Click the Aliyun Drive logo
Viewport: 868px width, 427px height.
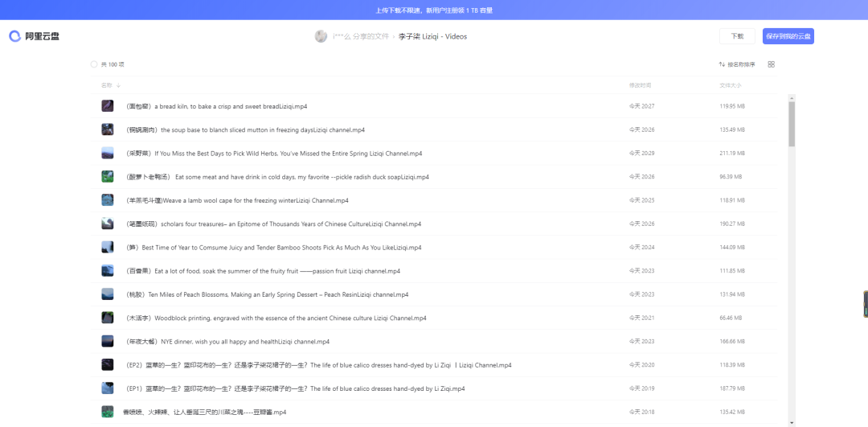coord(34,36)
